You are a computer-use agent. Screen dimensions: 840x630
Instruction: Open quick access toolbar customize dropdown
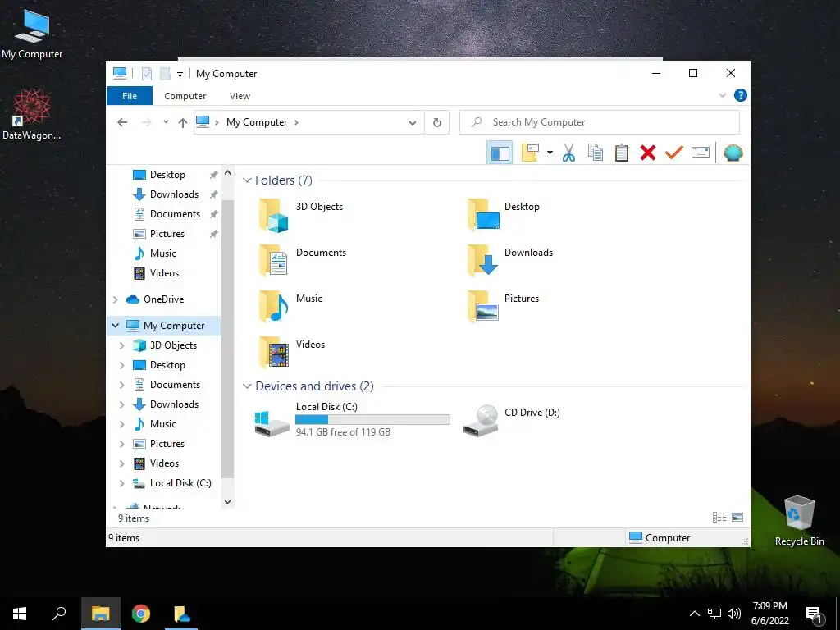[x=180, y=75]
